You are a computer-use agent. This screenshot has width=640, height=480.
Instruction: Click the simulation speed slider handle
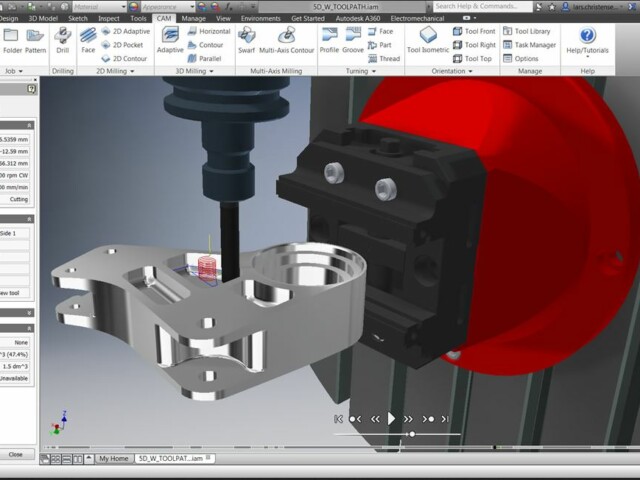[412, 434]
